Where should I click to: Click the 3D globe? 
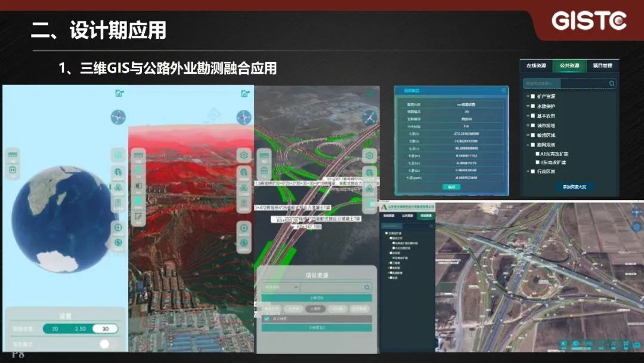tap(63, 219)
